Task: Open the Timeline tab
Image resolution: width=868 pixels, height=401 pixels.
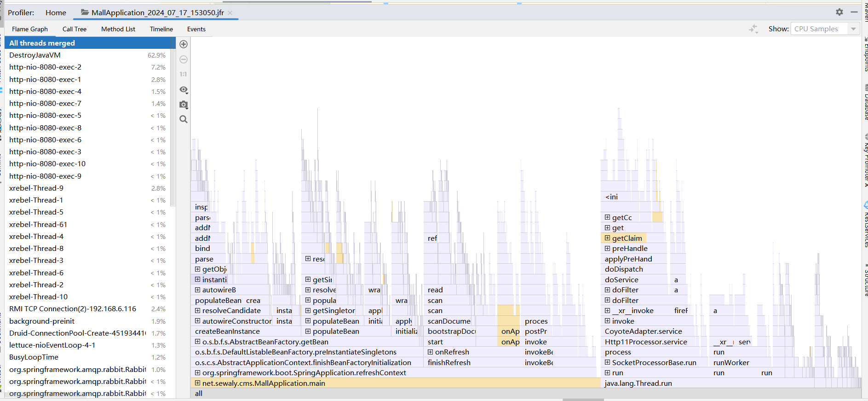Action: 161,29
